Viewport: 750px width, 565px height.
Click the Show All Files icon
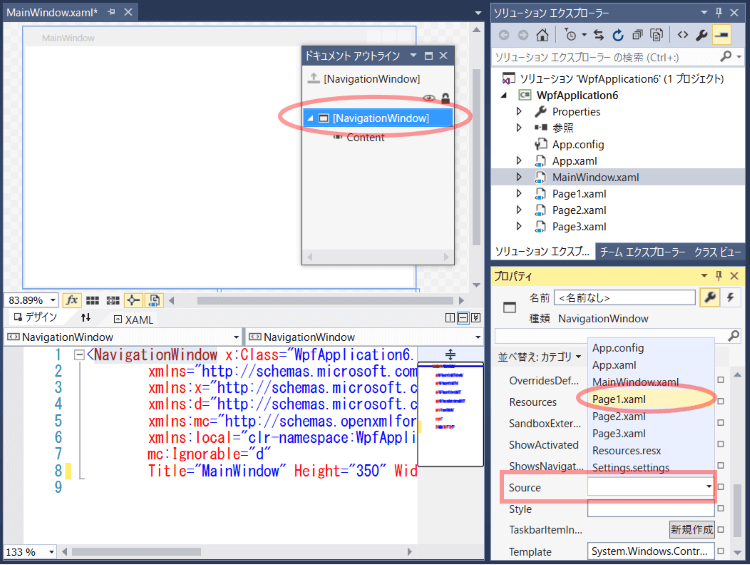(x=657, y=35)
